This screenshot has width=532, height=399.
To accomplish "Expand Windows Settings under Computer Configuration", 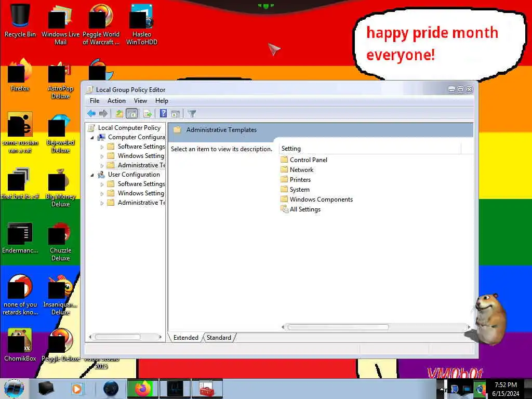I will 102,156.
